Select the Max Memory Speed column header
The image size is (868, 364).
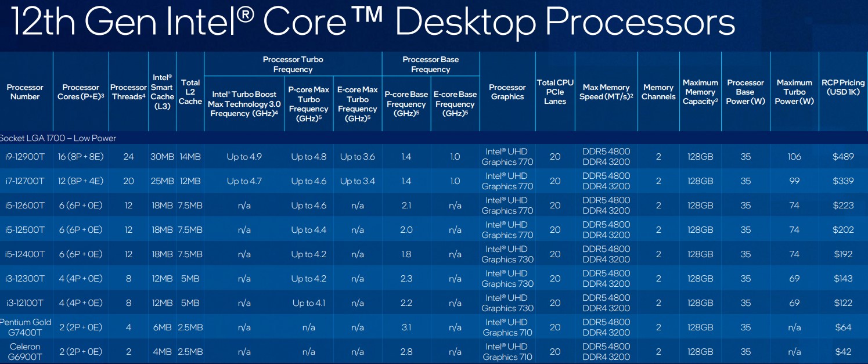[x=606, y=92]
